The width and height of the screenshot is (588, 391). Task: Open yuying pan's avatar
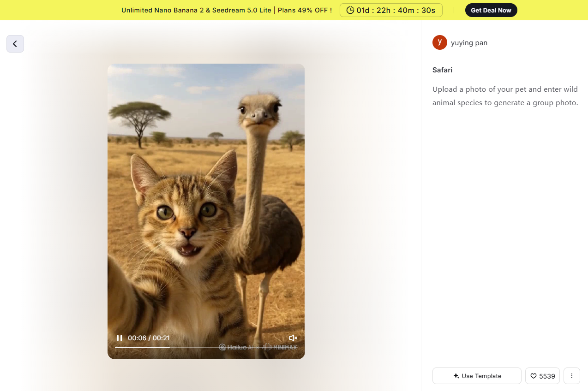tap(440, 42)
